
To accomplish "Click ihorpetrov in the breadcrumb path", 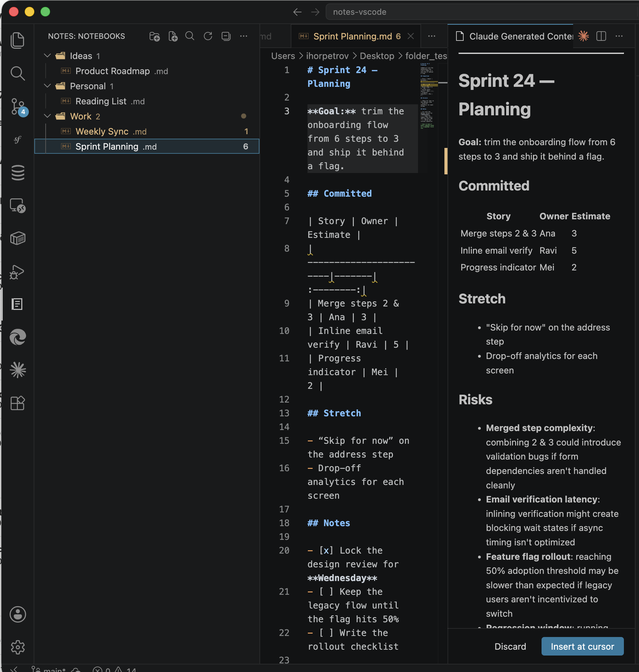I will pyautogui.click(x=327, y=56).
